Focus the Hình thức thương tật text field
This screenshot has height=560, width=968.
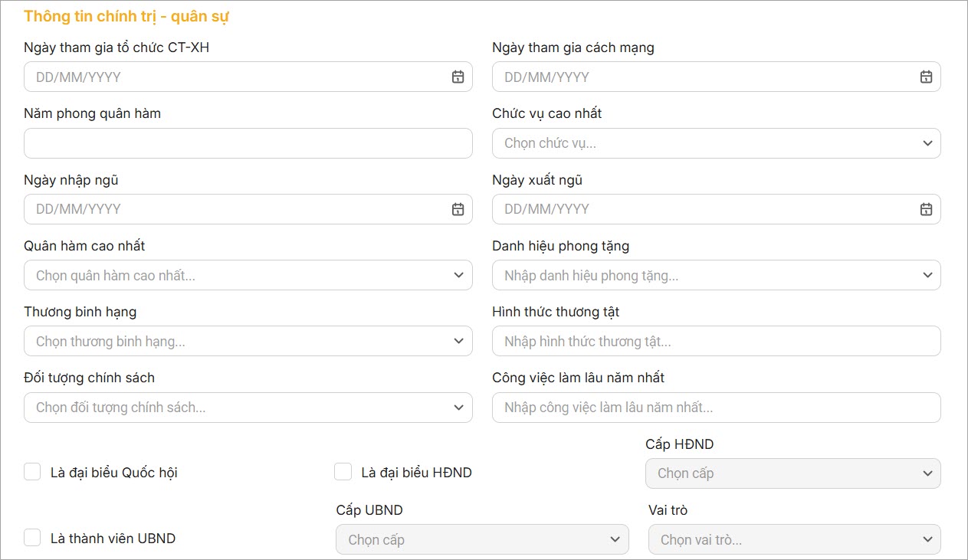(716, 341)
